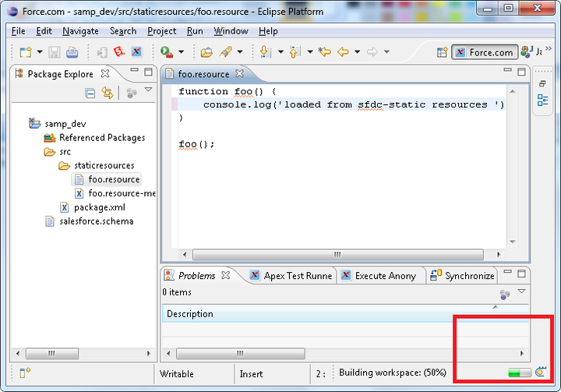Open the Run menu
Viewport: 561px width, 392px height.
point(195,31)
